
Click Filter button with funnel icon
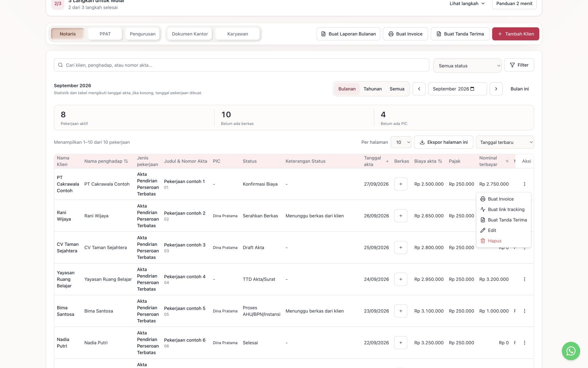[x=519, y=65]
